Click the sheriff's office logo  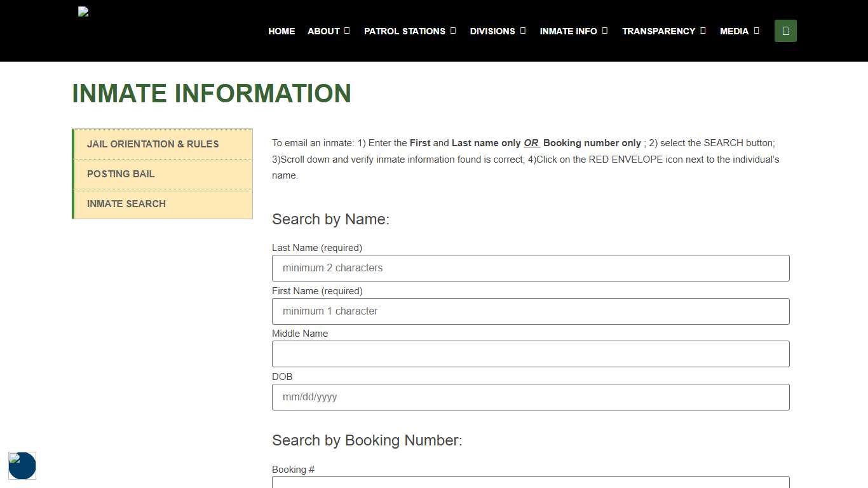pos(83,11)
